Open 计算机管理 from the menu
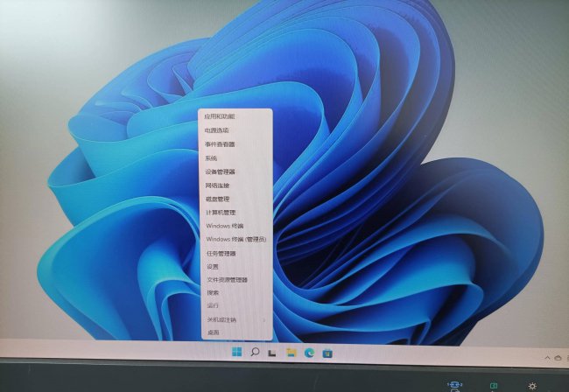Screen dimensions: 569x392 tap(235, 213)
